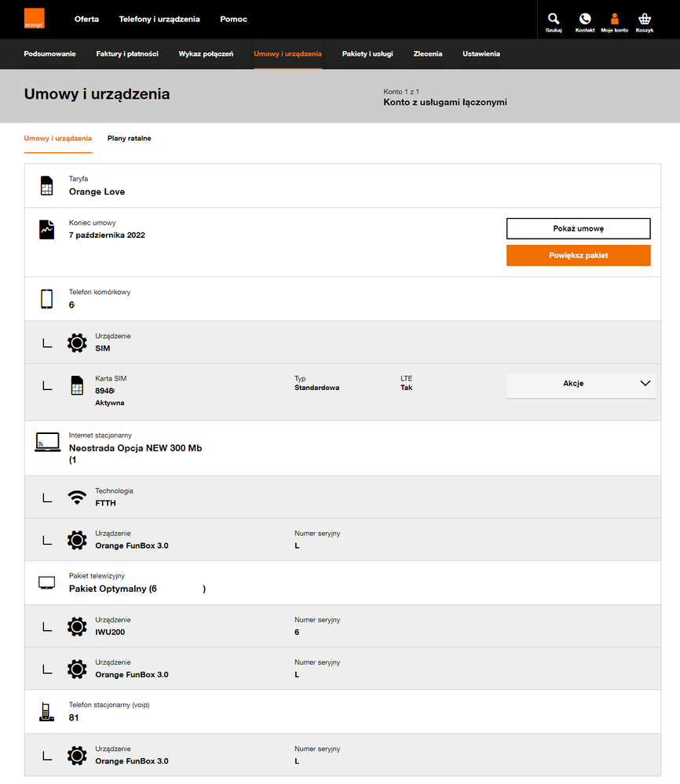The width and height of the screenshot is (680, 784).
Task: Open the Koszyk basket icon
Action: tap(645, 20)
